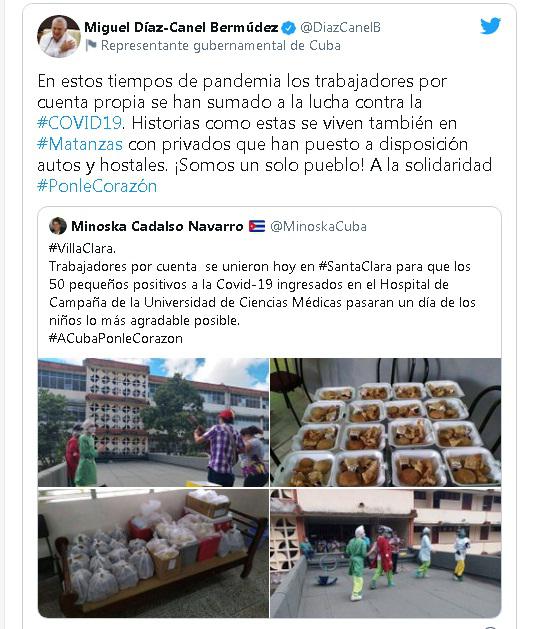
Task: Click the #ACubaPonleCorazon text in quoted tweet
Action: pyautogui.click(x=115, y=338)
